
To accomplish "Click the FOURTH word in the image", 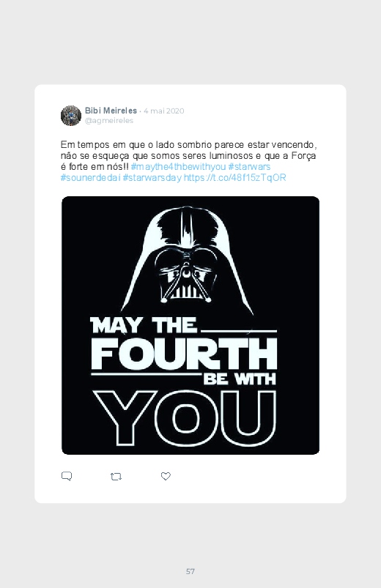I will click(184, 354).
